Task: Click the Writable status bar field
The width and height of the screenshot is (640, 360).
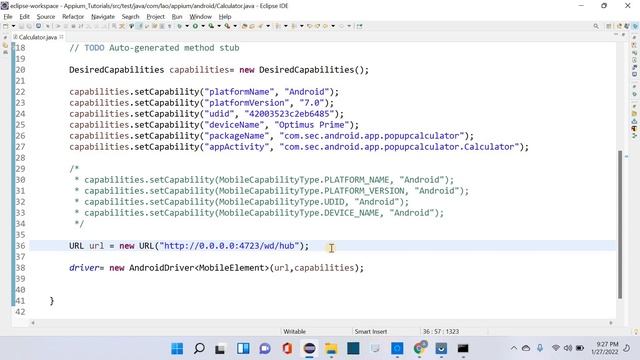Action: pyautogui.click(x=294, y=331)
